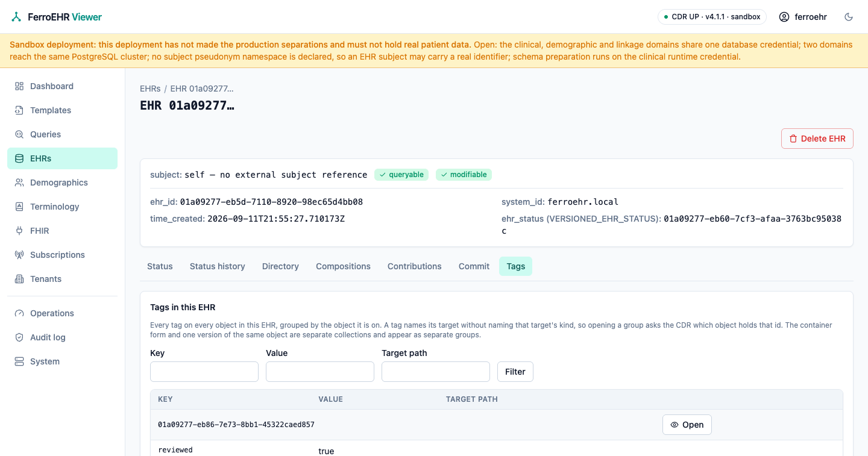This screenshot has height=456, width=868.
Task: Go to EHRs breadcrumb link
Action: pyautogui.click(x=150, y=89)
